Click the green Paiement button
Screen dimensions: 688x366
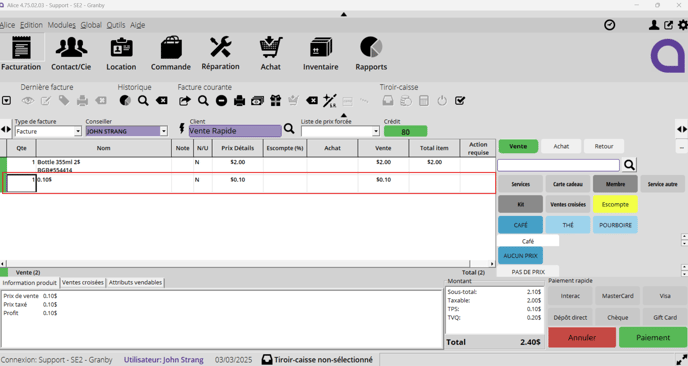pos(653,337)
